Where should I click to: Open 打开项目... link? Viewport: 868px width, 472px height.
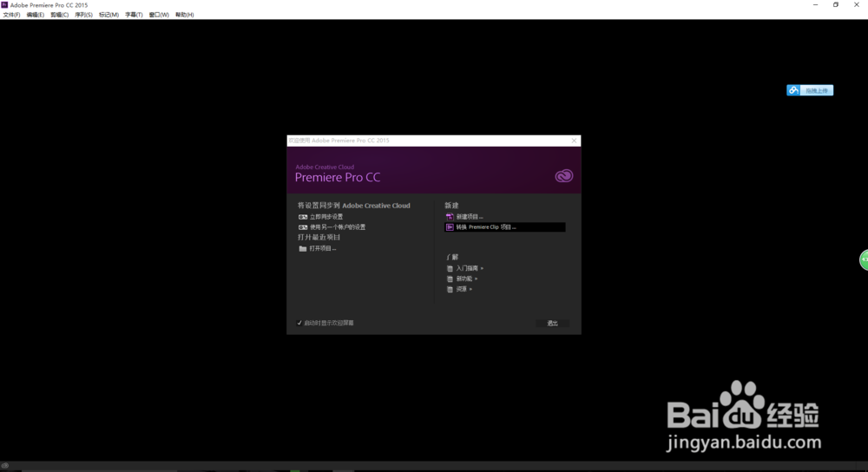[x=323, y=248]
